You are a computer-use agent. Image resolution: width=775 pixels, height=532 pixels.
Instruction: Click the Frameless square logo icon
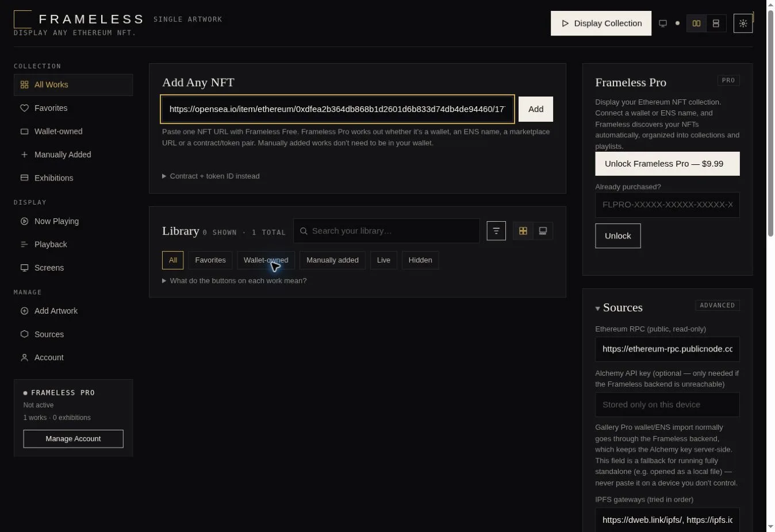23,19
